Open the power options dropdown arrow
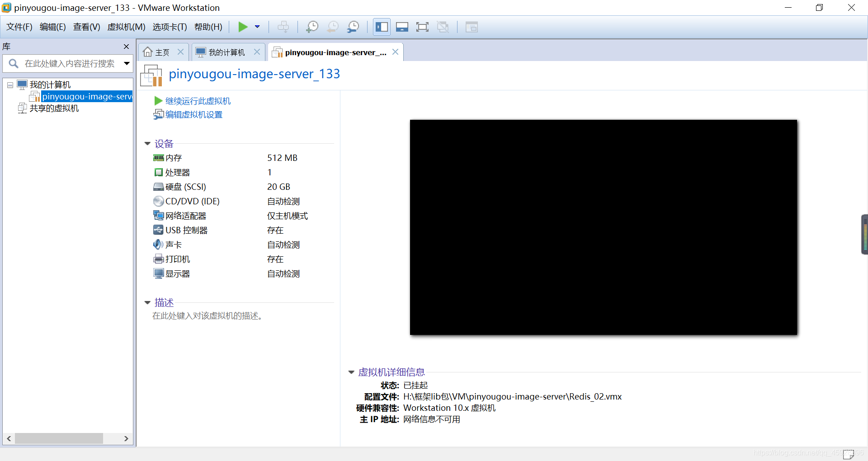 click(x=257, y=27)
